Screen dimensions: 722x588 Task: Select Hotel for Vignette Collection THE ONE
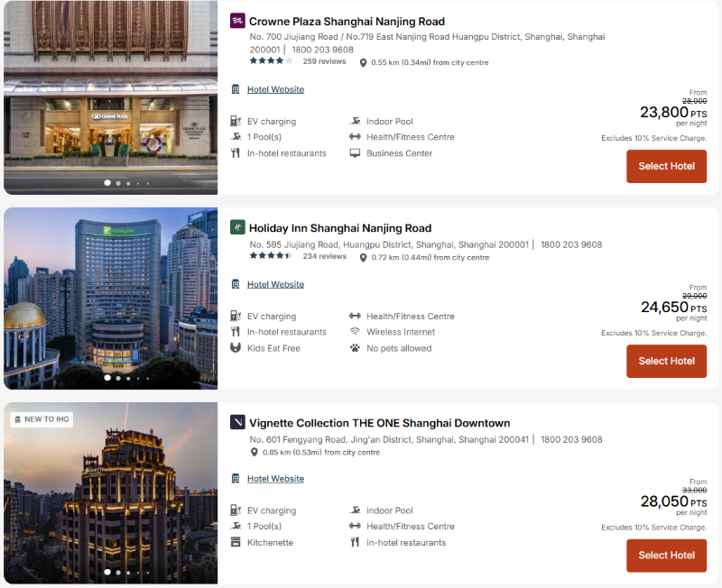(666, 556)
